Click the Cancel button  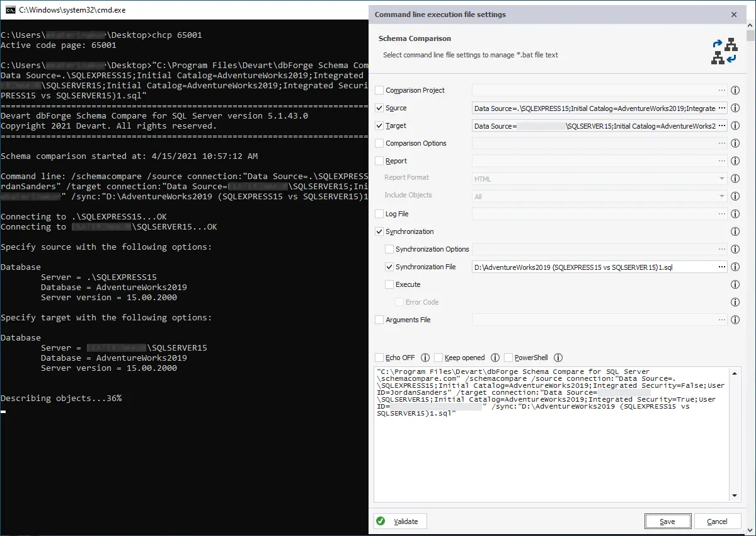pyautogui.click(x=717, y=521)
